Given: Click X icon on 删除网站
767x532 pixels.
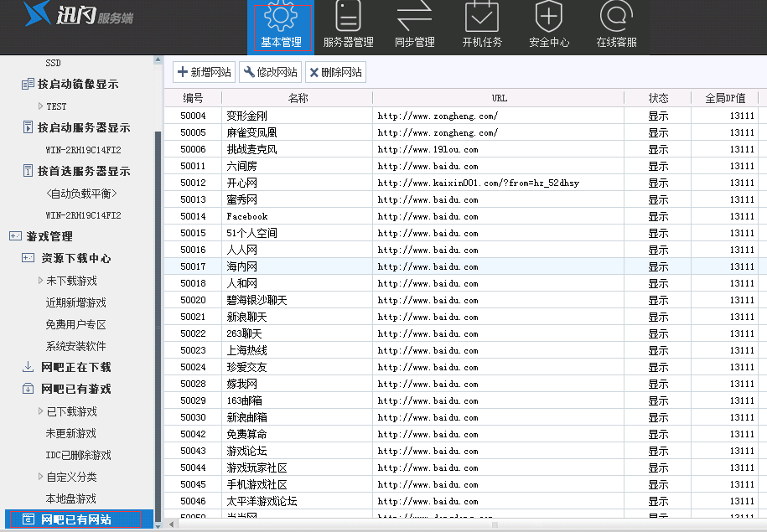Looking at the screenshot, I should (x=314, y=72).
